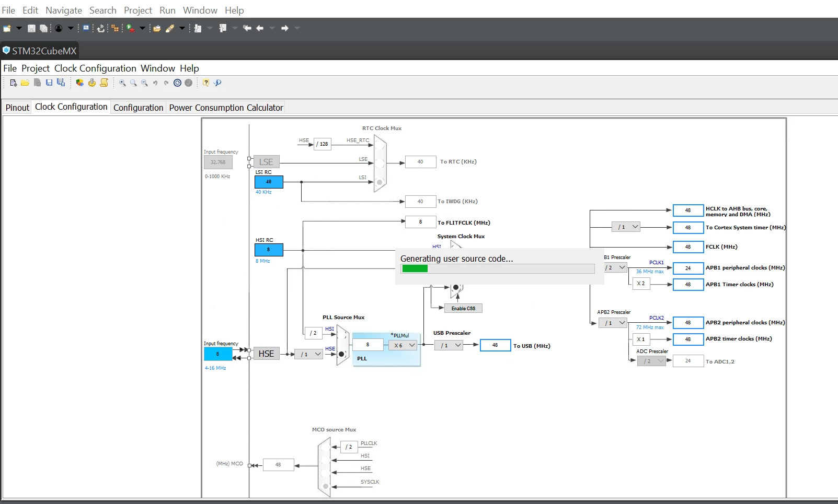838x504 pixels.
Task: Open the PLLMul X 6 dropdown
Action: 403,345
